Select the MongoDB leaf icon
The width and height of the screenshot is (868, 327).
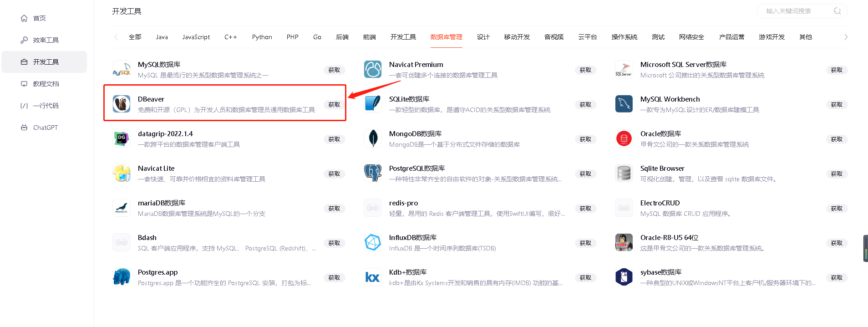[373, 139]
